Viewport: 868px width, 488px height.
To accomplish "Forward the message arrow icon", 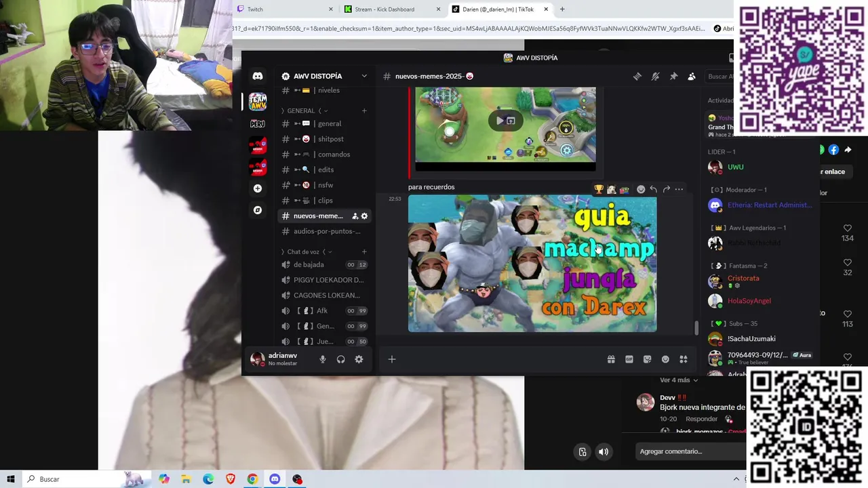I will pyautogui.click(x=666, y=189).
